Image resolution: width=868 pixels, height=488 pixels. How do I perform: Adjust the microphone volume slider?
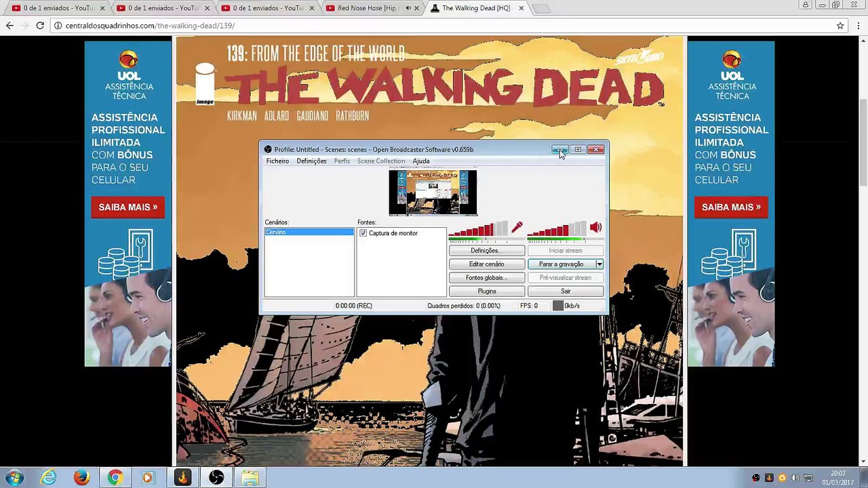[478, 228]
